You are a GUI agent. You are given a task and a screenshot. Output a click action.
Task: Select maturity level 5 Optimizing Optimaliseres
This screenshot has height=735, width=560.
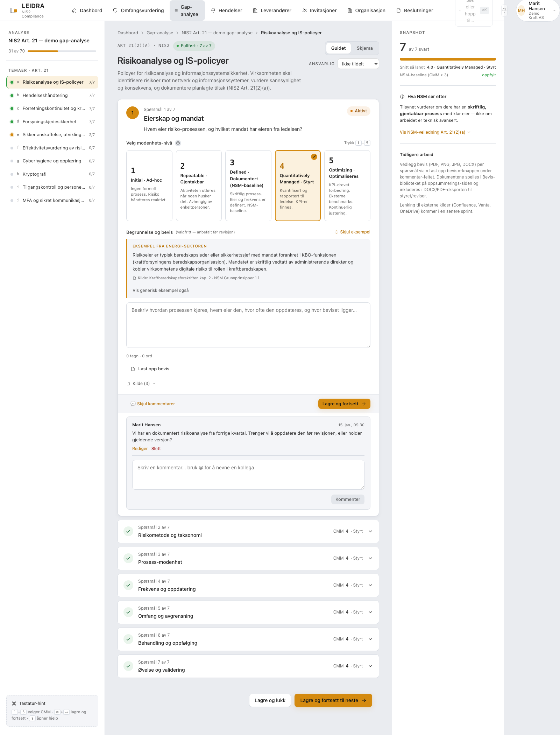(347, 186)
